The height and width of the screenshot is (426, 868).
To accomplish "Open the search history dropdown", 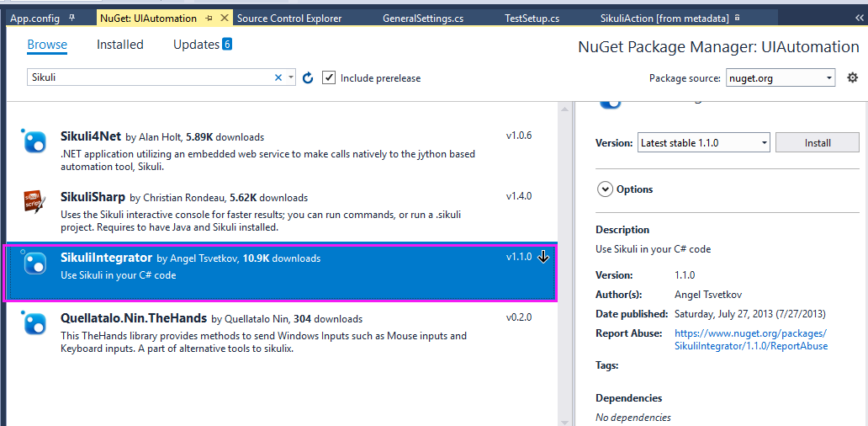I will click(291, 77).
